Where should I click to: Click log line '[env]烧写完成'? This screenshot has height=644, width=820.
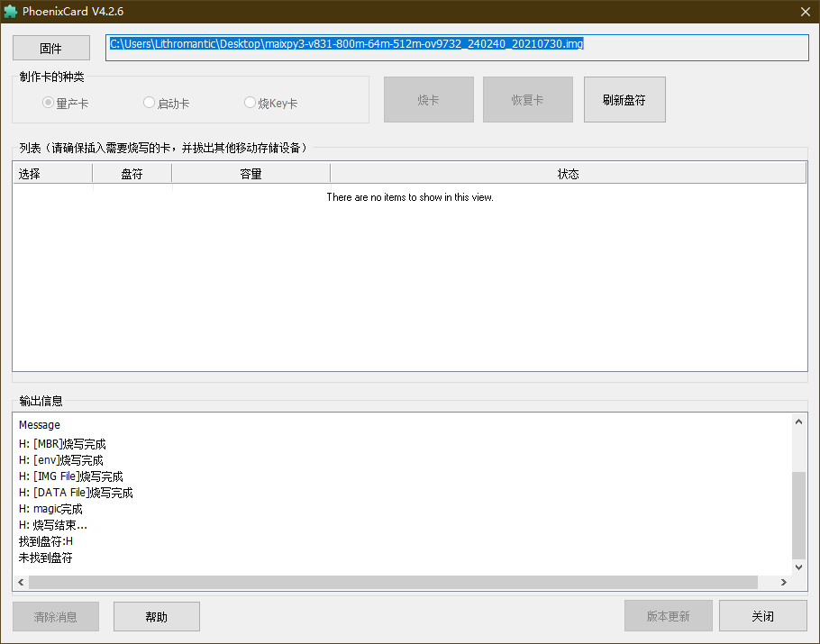point(61,460)
